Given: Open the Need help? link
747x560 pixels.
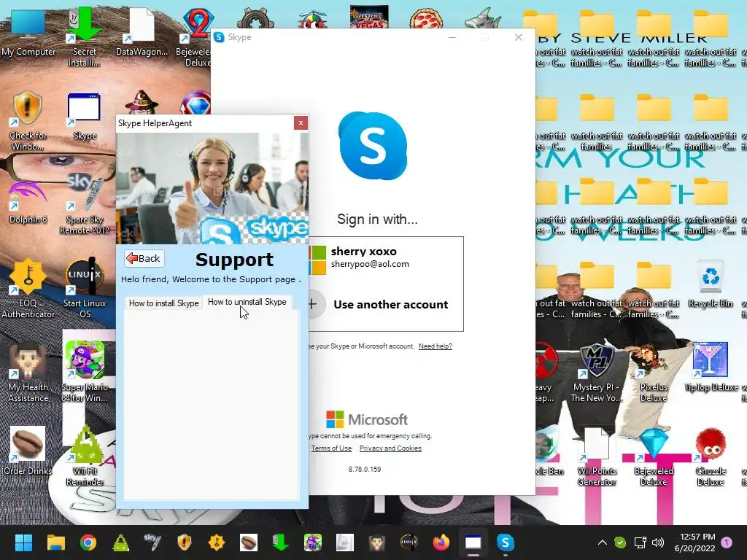Looking at the screenshot, I should 435,346.
